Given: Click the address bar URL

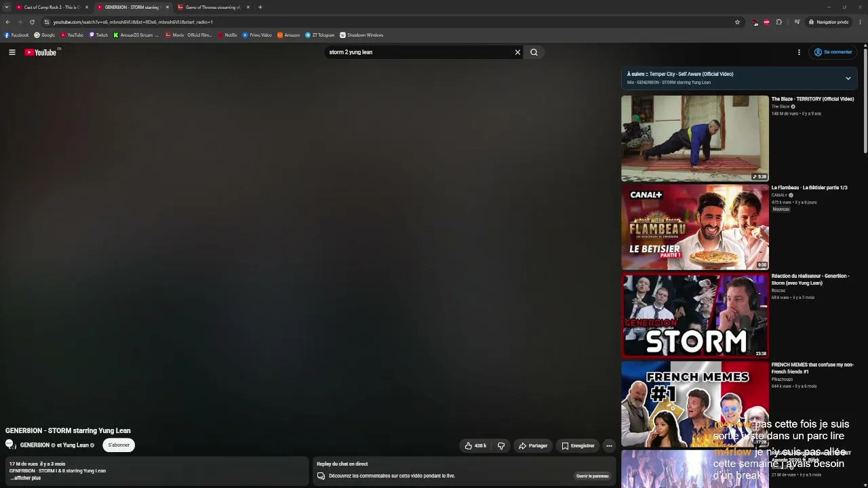Looking at the screenshot, I should point(133,22).
